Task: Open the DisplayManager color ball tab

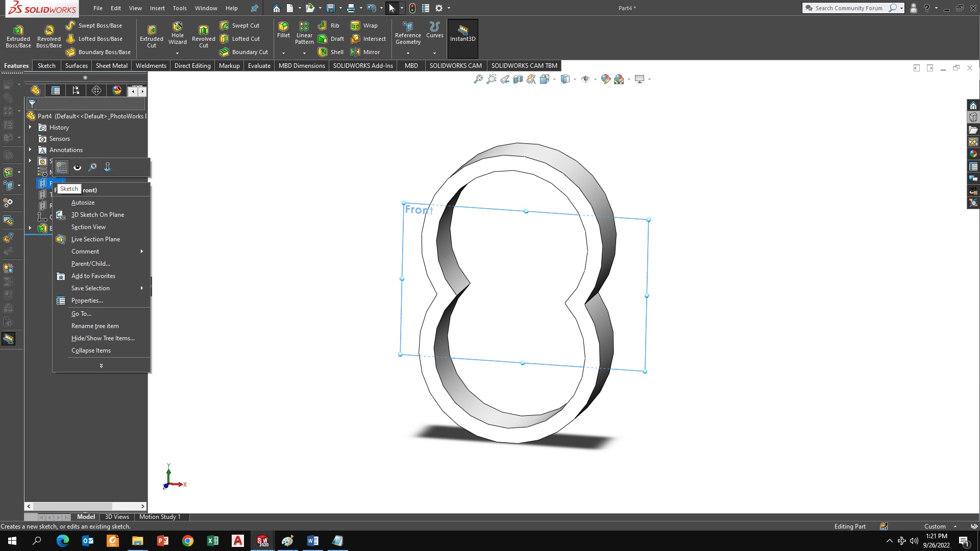Action: (117, 90)
